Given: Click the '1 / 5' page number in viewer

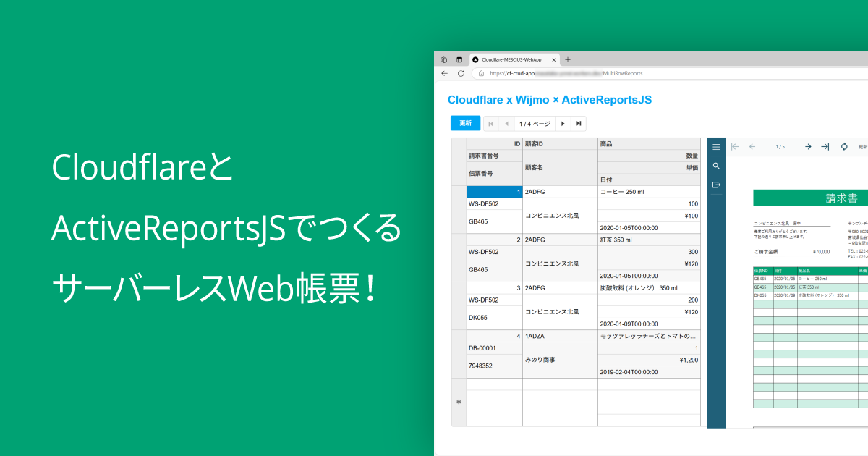Looking at the screenshot, I should [x=780, y=147].
